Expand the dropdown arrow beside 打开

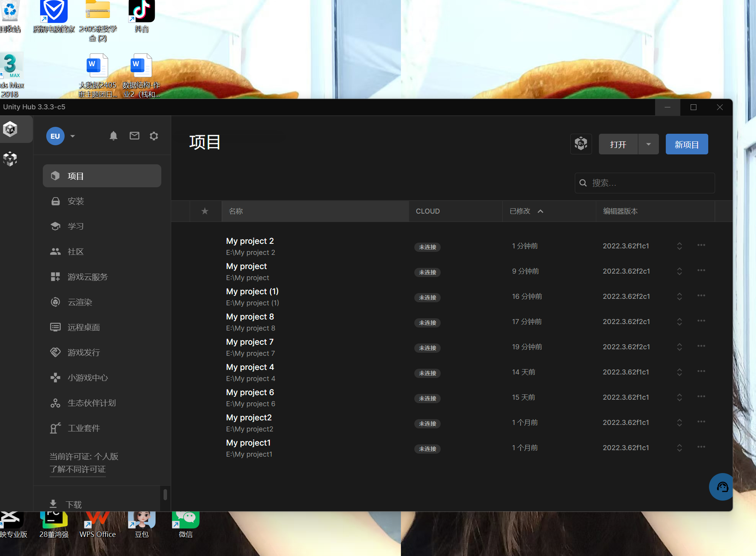point(648,144)
